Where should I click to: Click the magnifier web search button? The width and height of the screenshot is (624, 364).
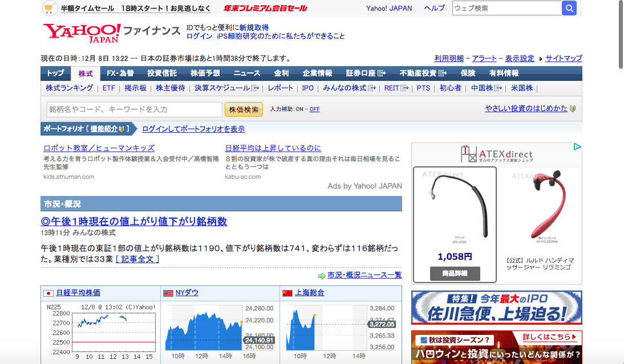coord(569,8)
